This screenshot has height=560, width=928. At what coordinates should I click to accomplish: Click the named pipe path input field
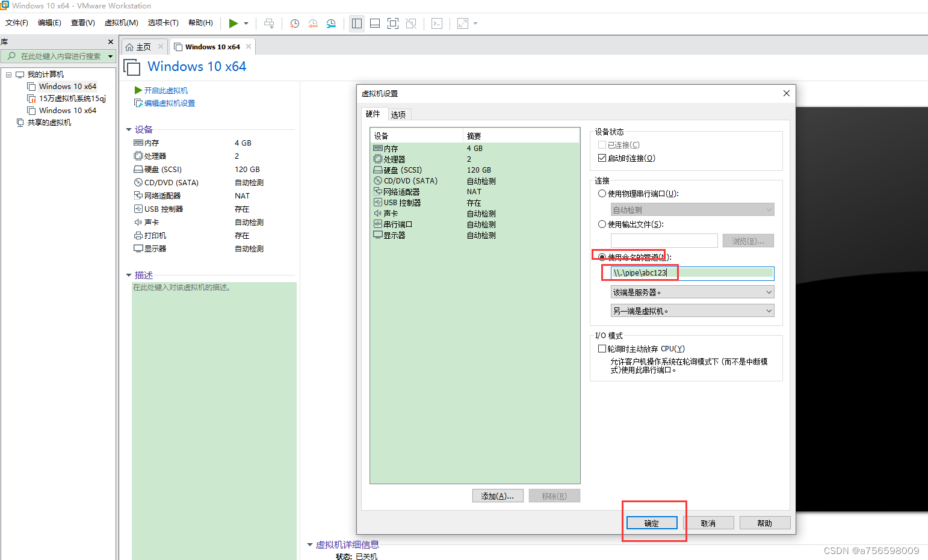pyautogui.click(x=693, y=273)
